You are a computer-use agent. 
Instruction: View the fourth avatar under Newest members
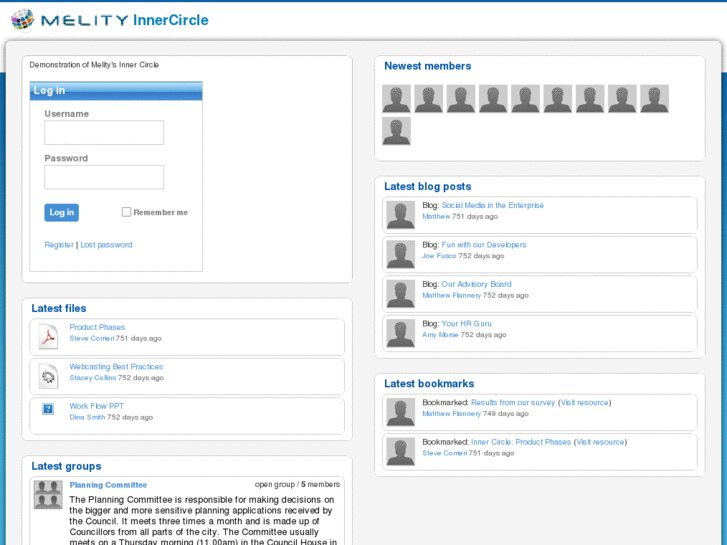point(493,98)
